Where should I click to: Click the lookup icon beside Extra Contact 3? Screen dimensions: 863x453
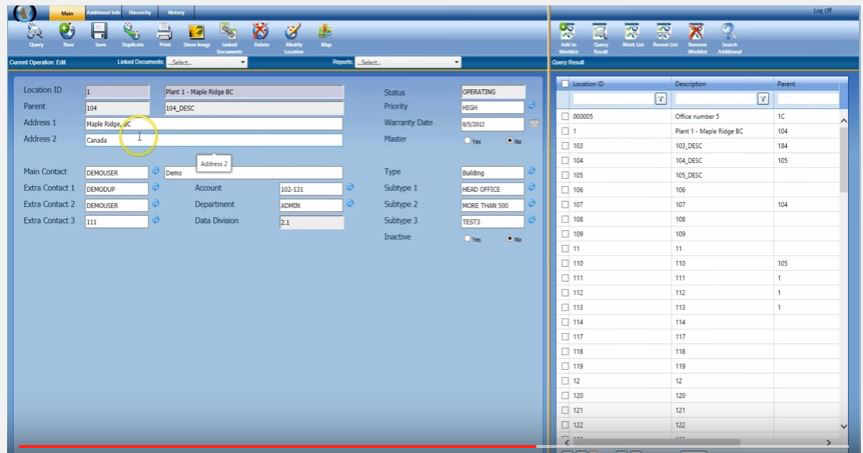click(156, 220)
